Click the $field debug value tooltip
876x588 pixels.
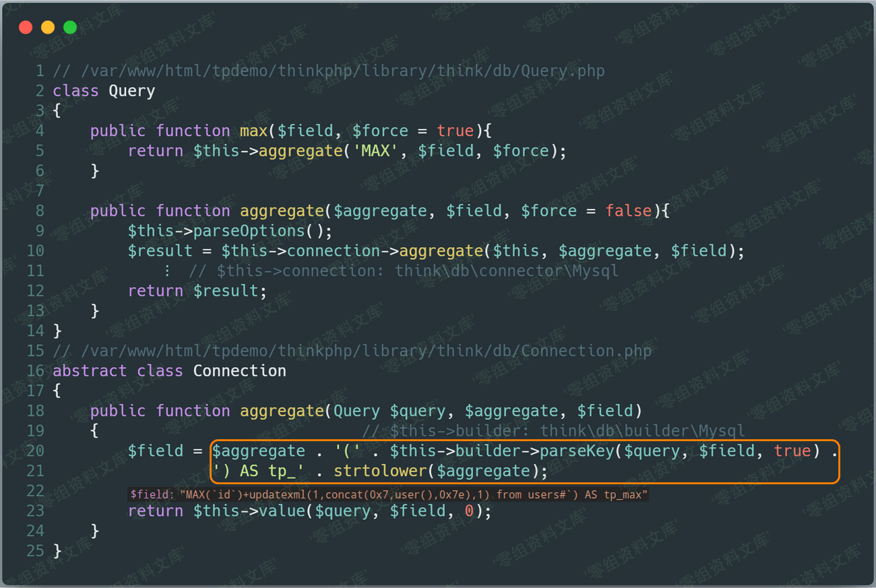point(388,495)
